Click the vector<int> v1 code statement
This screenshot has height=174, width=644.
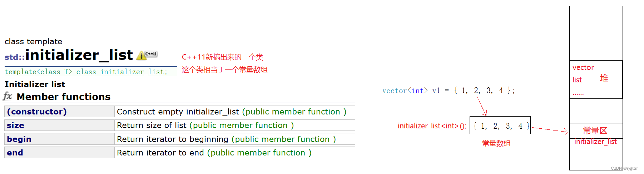coord(449,91)
